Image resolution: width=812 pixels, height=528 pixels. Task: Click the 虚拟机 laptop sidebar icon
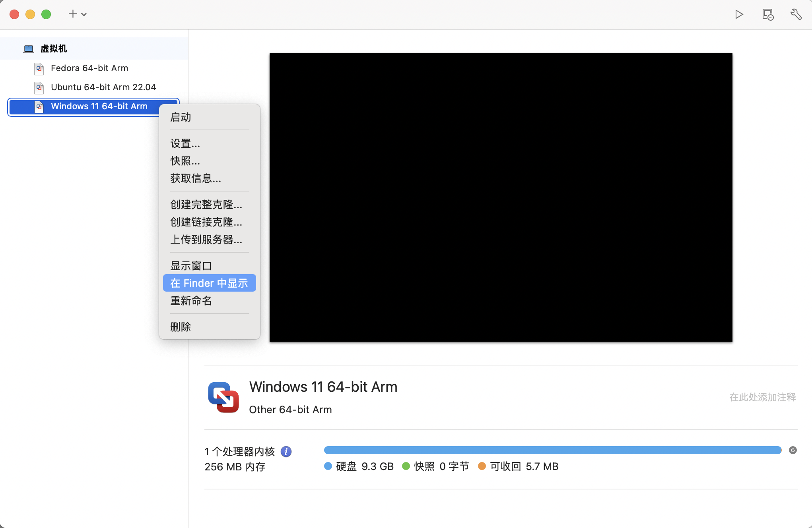29,49
